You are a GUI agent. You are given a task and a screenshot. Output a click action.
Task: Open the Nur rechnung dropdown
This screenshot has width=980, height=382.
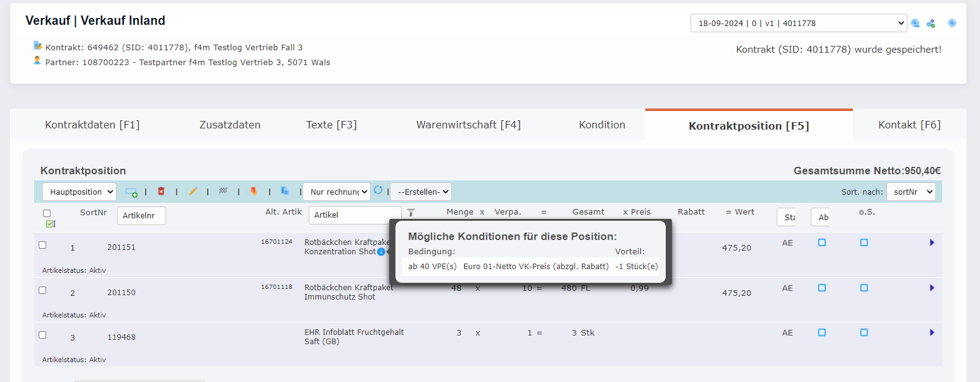pos(337,192)
